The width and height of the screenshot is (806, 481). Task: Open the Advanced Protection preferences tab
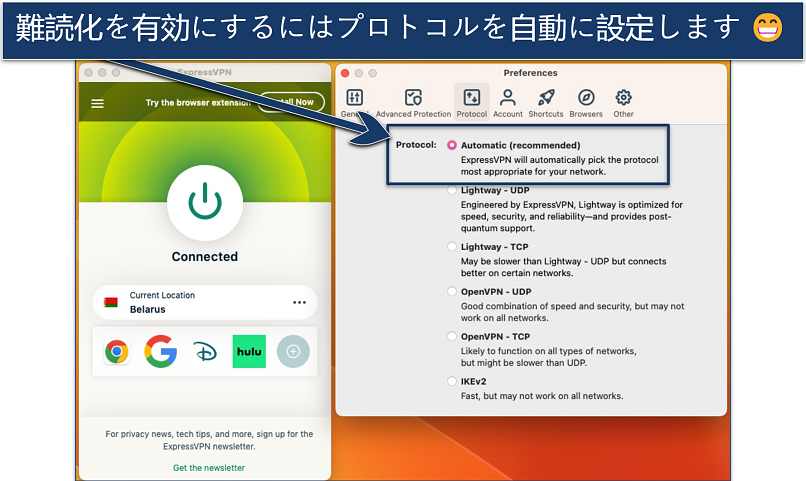[x=413, y=102]
